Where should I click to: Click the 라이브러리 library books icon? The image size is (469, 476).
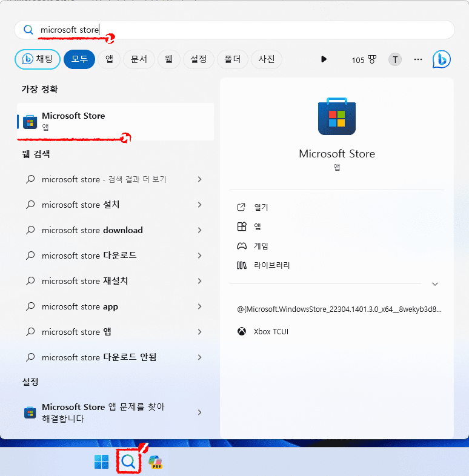(242, 265)
